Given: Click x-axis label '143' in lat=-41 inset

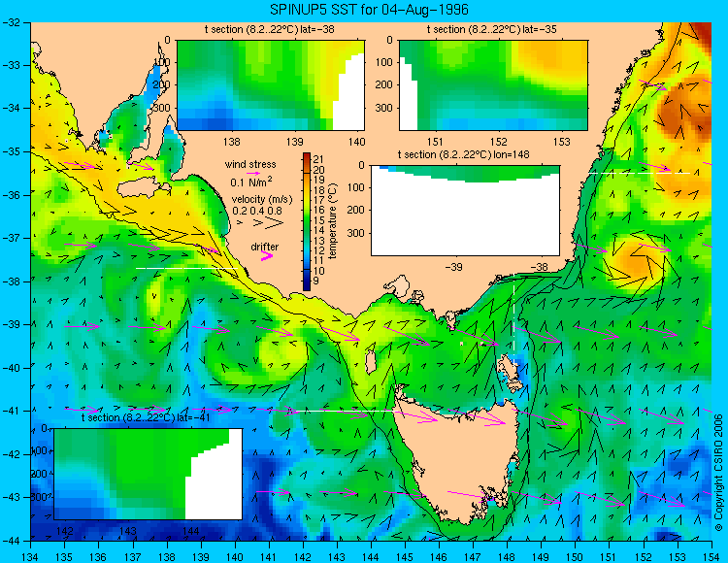Looking at the screenshot, I should click(128, 531).
